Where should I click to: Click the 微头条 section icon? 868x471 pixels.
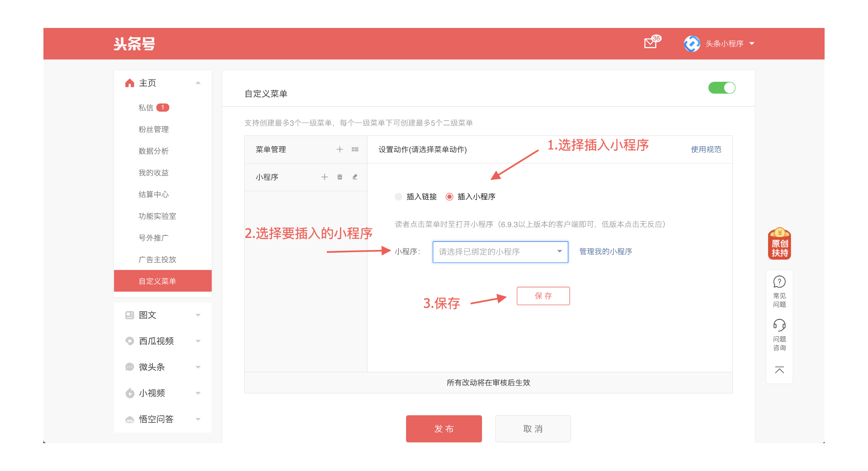[130, 367]
